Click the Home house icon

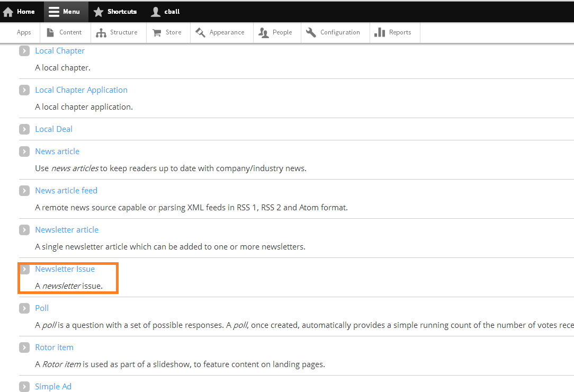pos(8,12)
